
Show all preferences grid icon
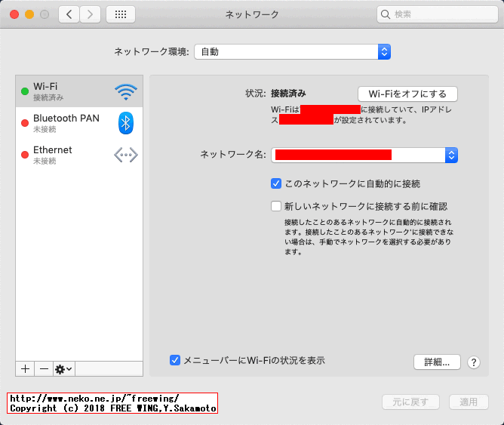[121, 14]
